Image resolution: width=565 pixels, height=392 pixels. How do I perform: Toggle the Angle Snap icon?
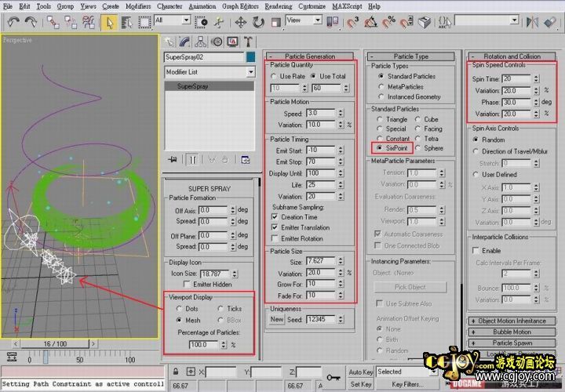click(370, 22)
